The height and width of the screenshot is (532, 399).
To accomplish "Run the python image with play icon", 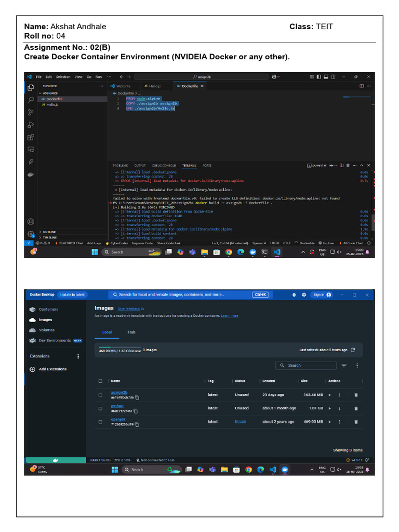I will 329,408.
